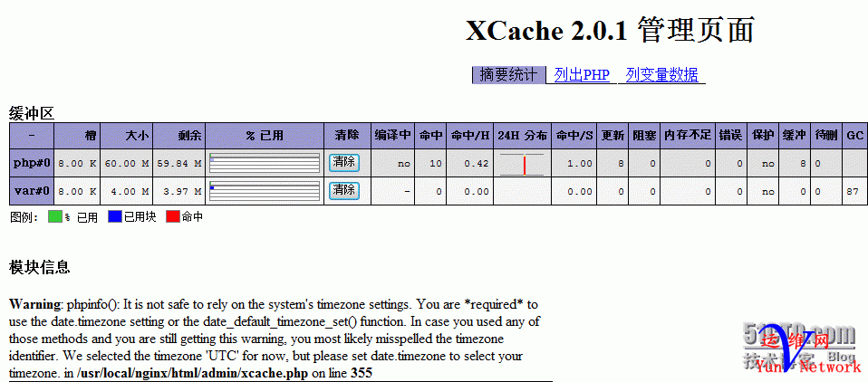The width and height of the screenshot is (868, 382).
Task: Click the XCache 2.0.1 管理页面 title
Action: (x=610, y=31)
